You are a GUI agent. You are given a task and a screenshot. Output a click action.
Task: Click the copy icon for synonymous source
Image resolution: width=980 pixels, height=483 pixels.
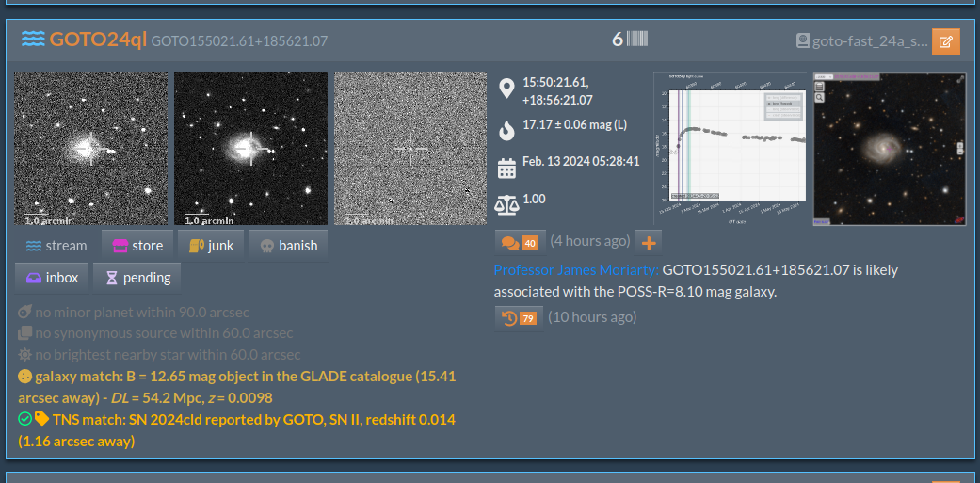(x=25, y=333)
